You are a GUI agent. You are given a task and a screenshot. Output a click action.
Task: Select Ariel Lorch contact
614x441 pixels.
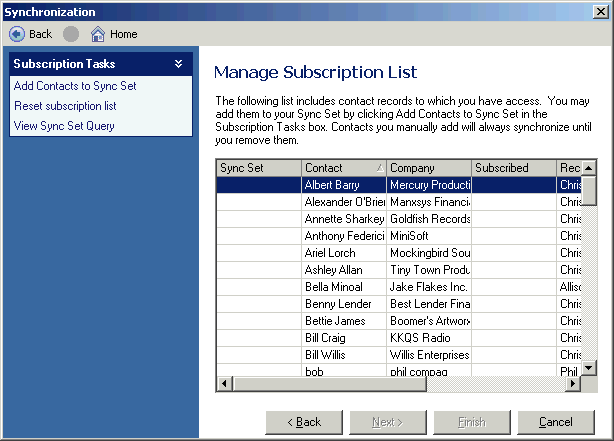(x=344, y=253)
